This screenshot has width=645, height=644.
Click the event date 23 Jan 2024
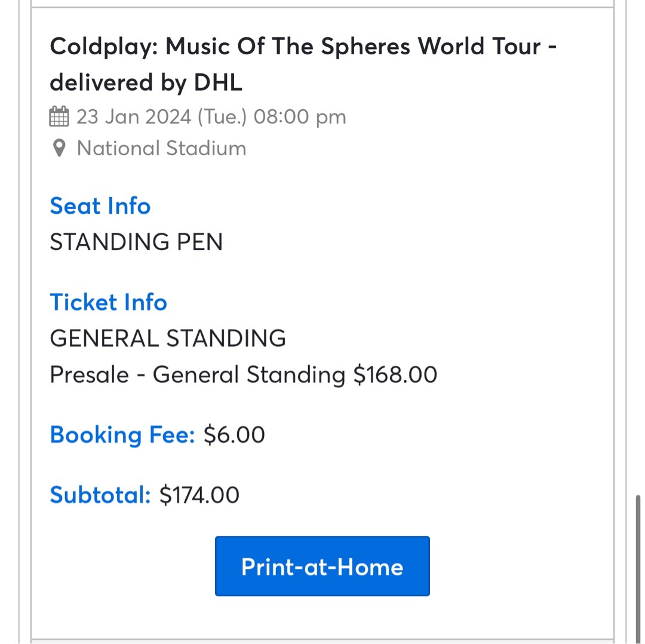(x=211, y=116)
